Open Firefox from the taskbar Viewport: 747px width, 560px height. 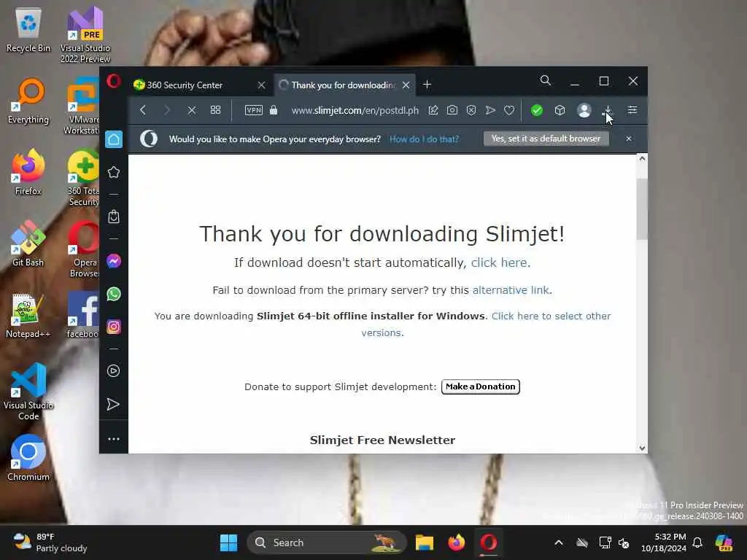pyautogui.click(x=457, y=542)
